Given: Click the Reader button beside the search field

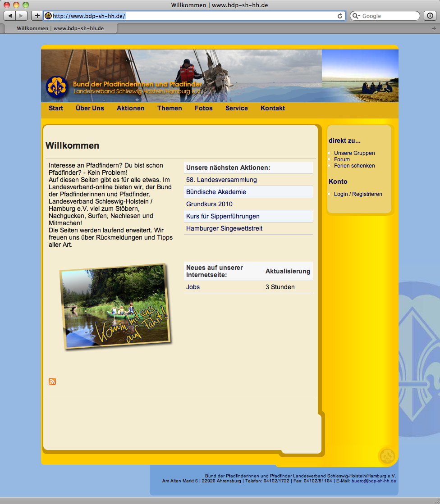Looking at the screenshot, I should pyautogui.click(x=430, y=16).
